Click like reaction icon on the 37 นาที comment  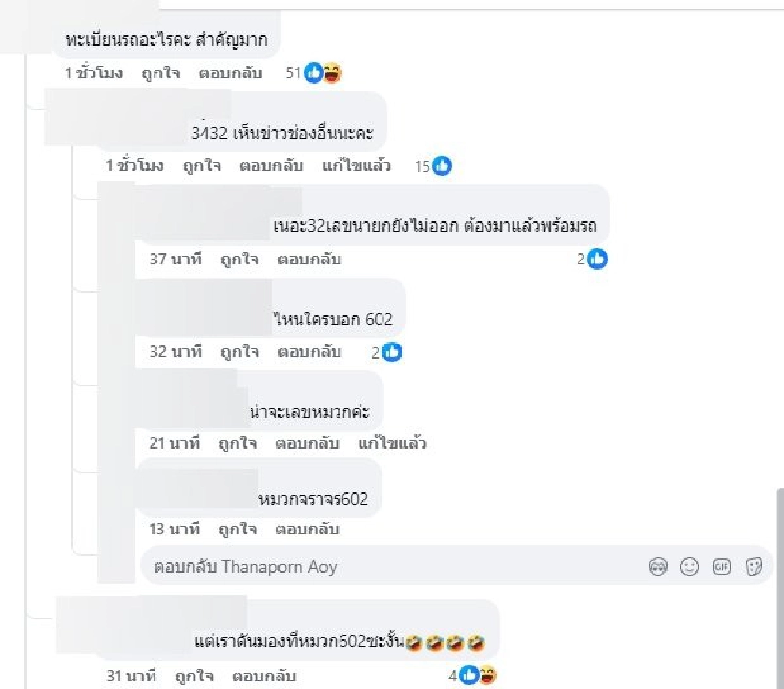(x=597, y=259)
